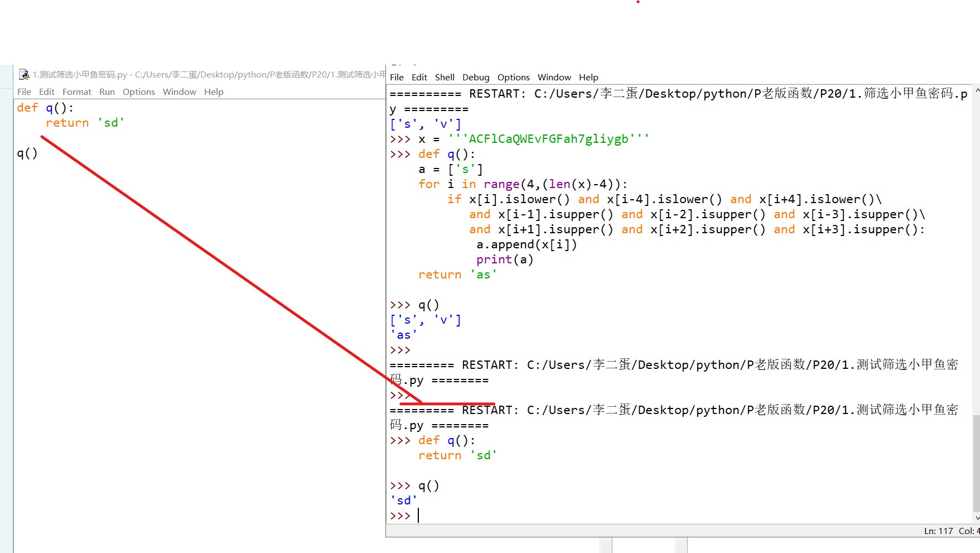Open Edit menu in the Shell window
Viewport: 980px width, 553px height.
pyautogui.click(x=419, y=77)
